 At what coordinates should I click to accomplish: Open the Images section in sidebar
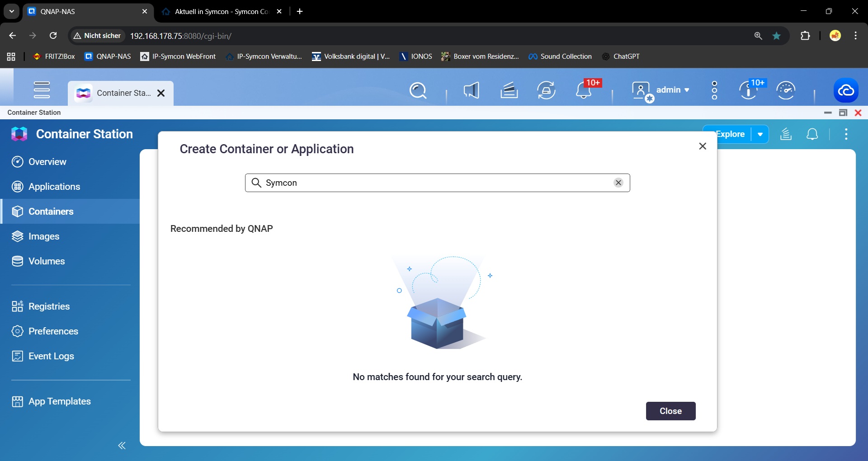tap(43, 236)
